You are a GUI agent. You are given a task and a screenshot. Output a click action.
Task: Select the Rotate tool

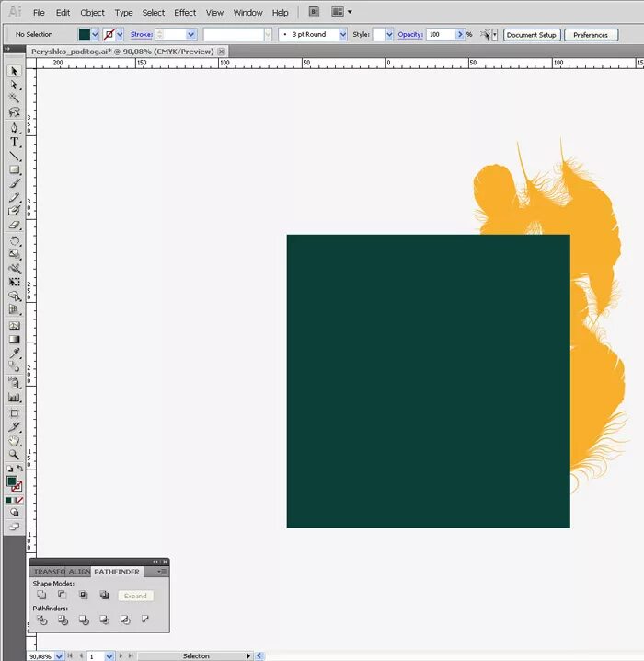pyautogui.click(x=14, y=241)
